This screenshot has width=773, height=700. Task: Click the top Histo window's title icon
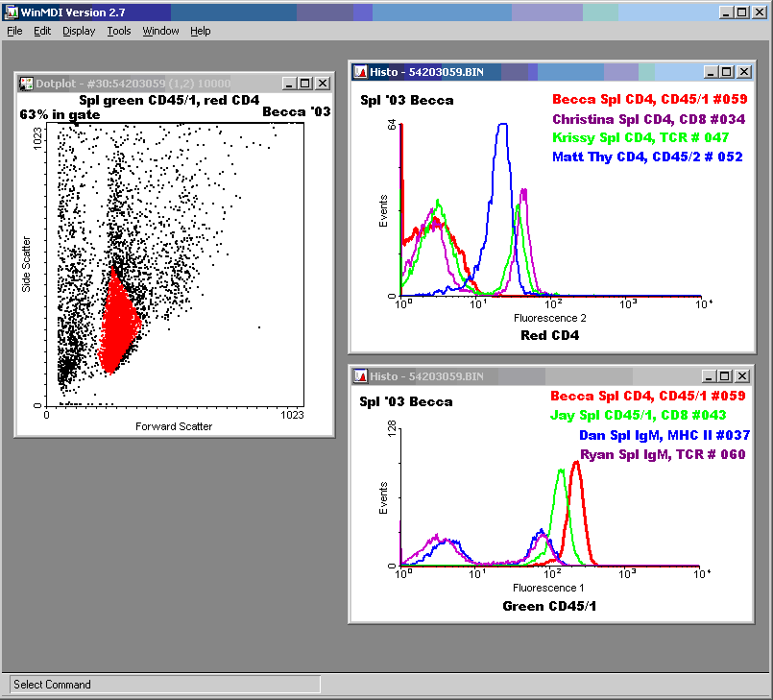[x=361, y=72]
